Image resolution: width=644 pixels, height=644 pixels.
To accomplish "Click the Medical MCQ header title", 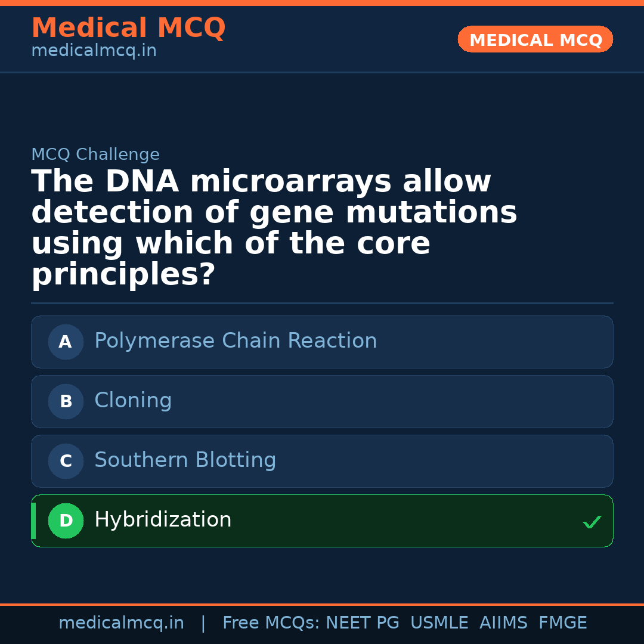I will tap(128, 28).
